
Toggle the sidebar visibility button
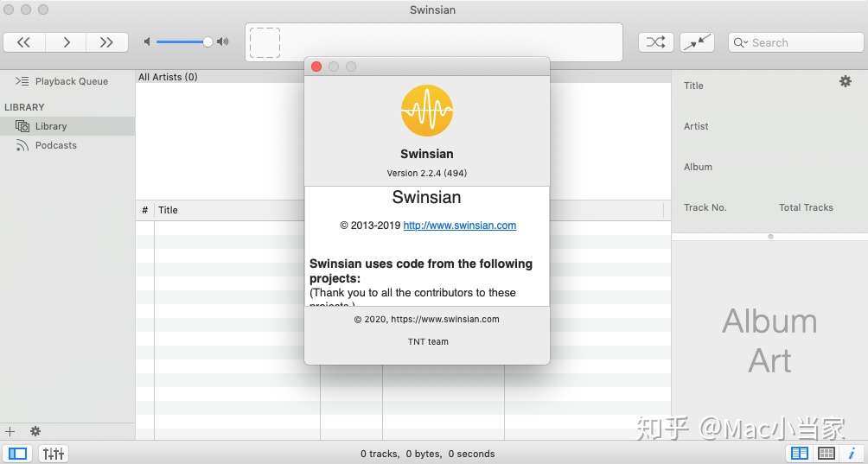click(x=17, y=454)
